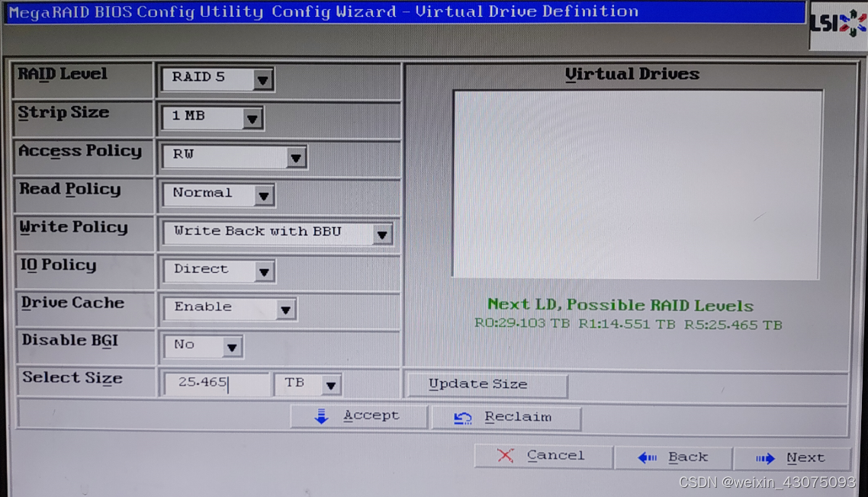Click inside the Virtual Drives list box
868x497 pixels.
(637, 184)
